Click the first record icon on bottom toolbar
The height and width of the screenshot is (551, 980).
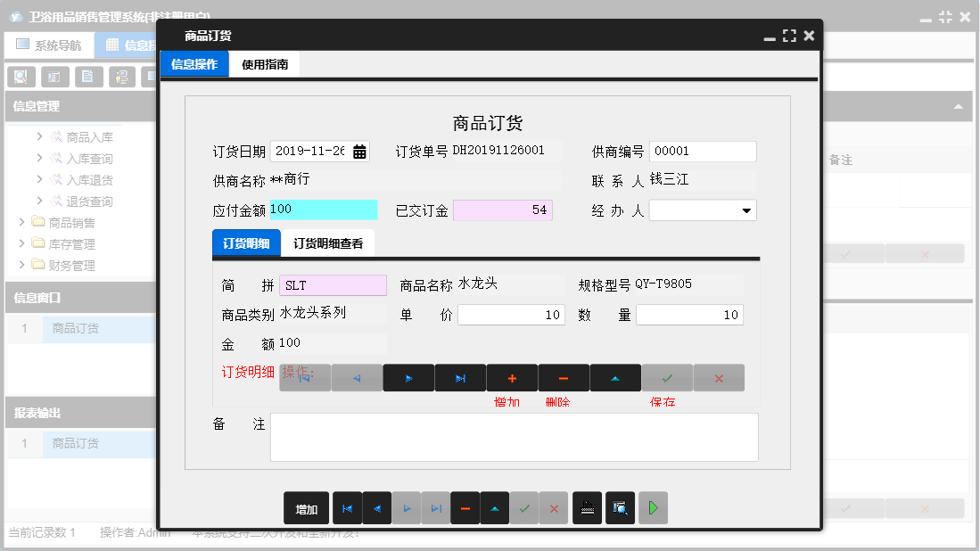tap(346, 507)
